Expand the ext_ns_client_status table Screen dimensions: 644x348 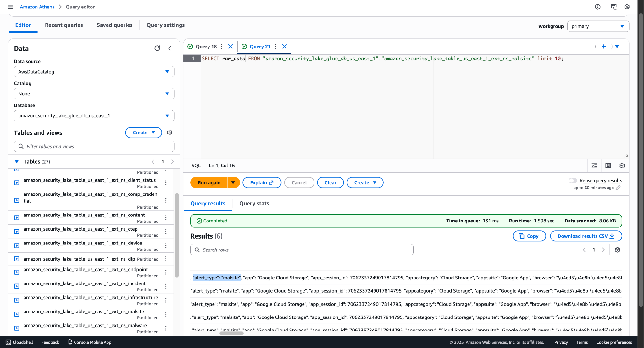click(x=17, y=183)
